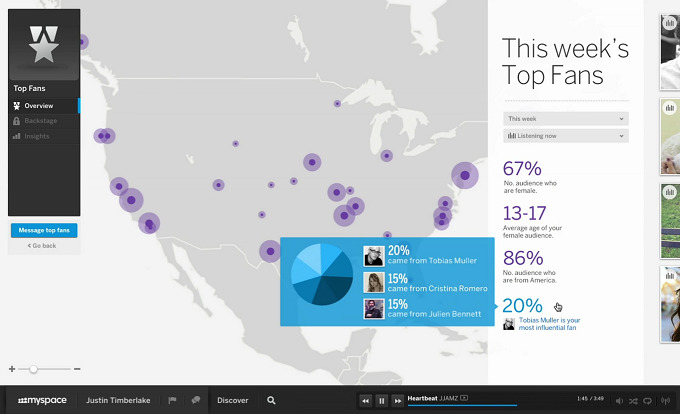Click the volume speaker icon
Screen dimensions: 680x414
coord(619,400)
